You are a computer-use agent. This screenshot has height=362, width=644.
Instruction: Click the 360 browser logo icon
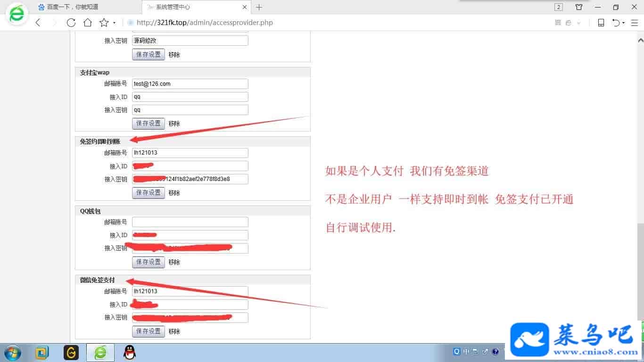point(17,14)
